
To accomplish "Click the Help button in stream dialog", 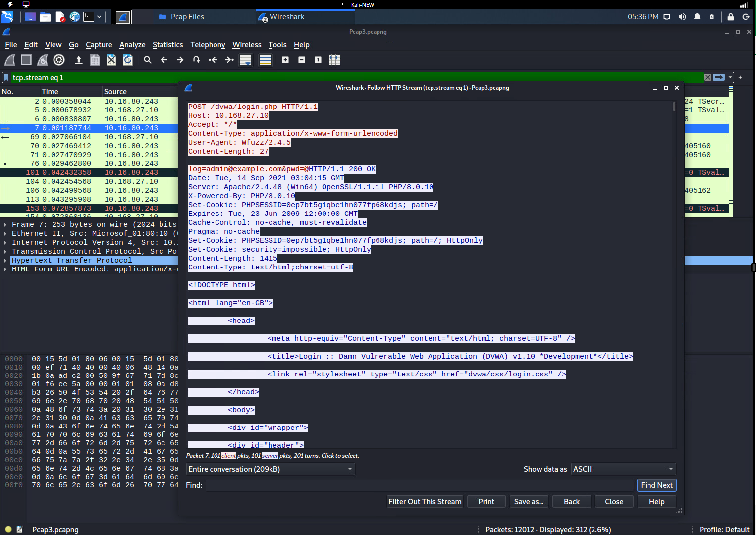I will 656,502.
